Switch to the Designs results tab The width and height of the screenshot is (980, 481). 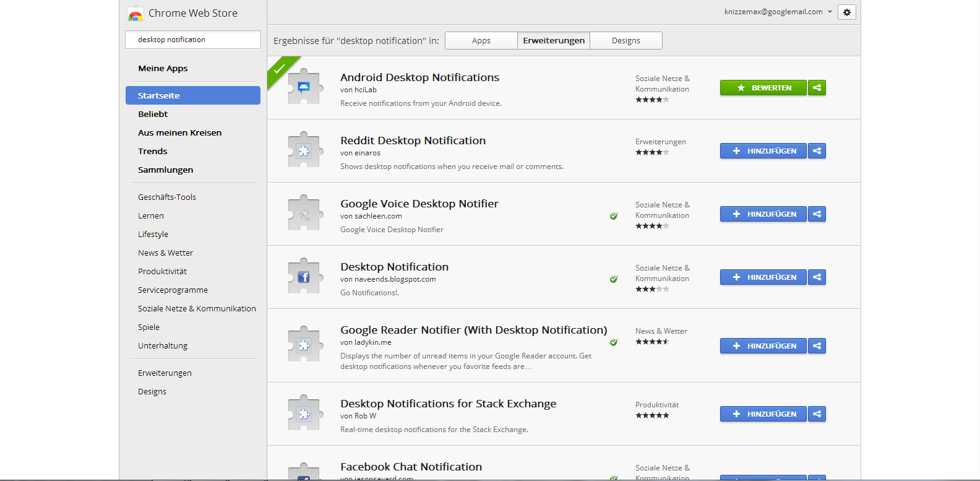point(626,41)
